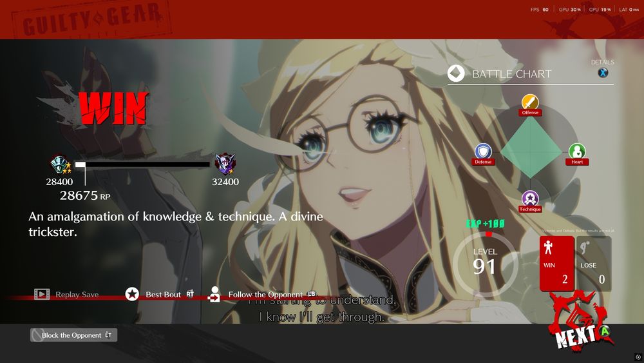
Task: Select Best Bout label
Action: click(163, 295)
